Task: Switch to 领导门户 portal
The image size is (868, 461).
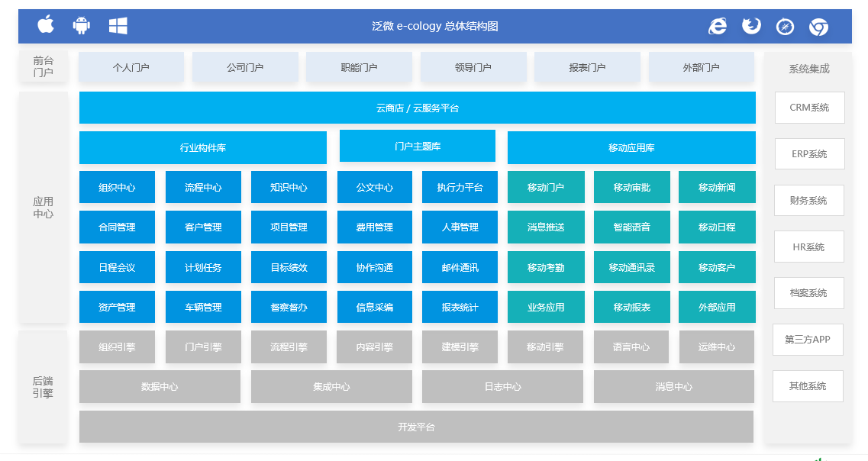Action: tap(473, 67)
